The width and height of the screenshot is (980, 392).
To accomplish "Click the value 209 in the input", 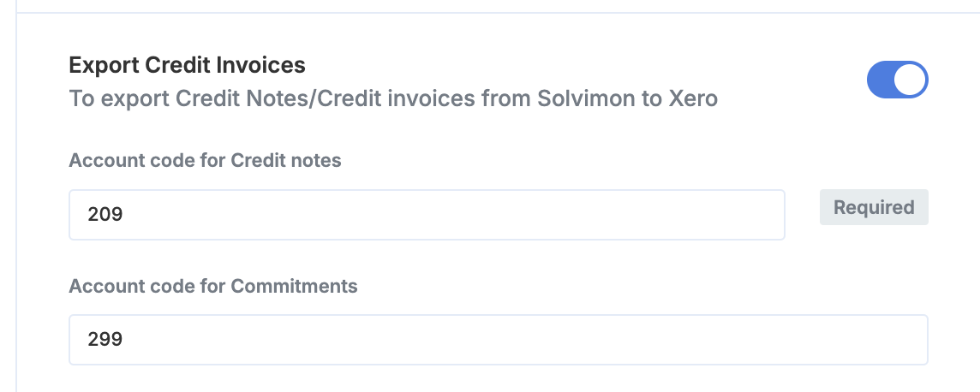I will pyautogui.click(x=105, y=215).
